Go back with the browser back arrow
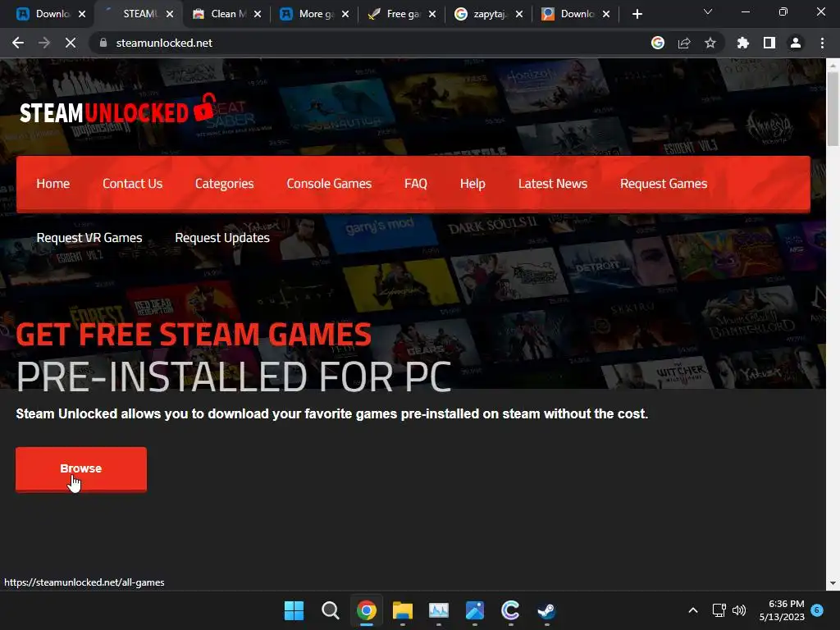Viewport: 840px width, 630px height. click(x=18, y=43)
